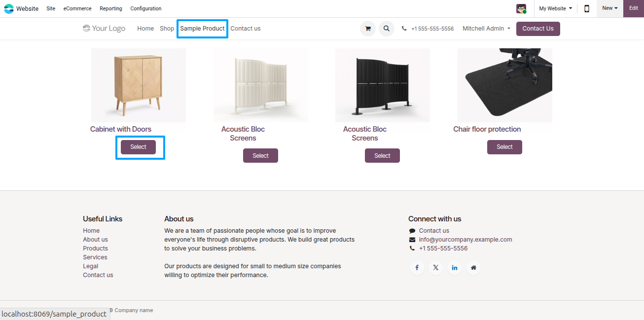Click the home icon in footer socials
644x320 pixels.
pyautogui.click(x=473, y=268)
